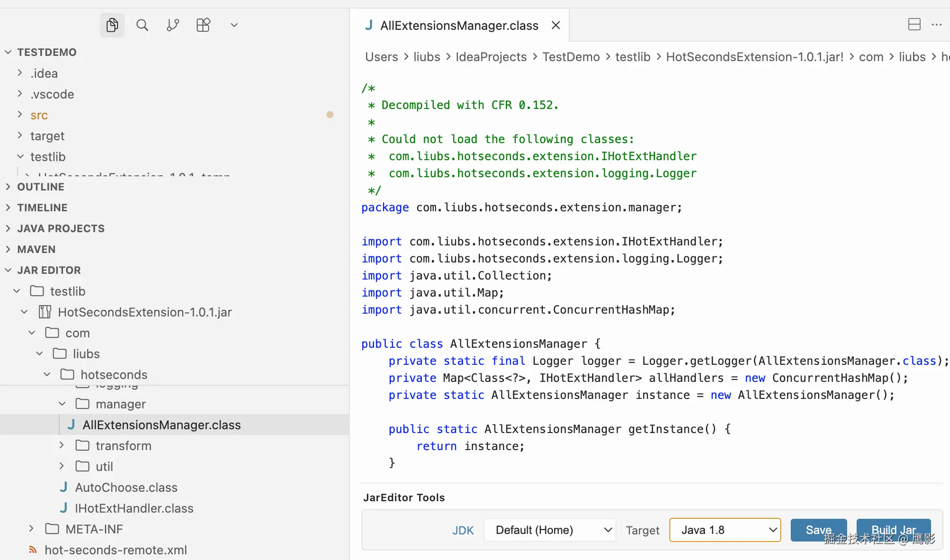Screen dimensions: 950x560
Task: Open editor More Actions ellipsis
Action: [937, 25]
